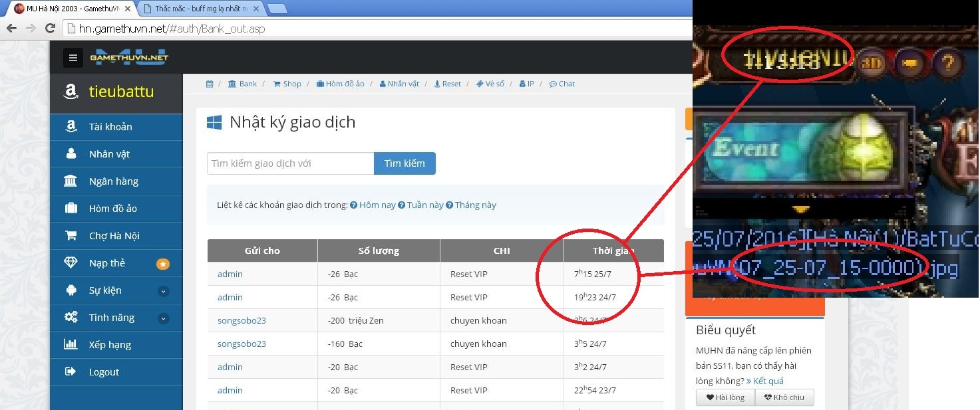Click the browser back arrow
Screen dimensions: 980x410
click(x=11, y=29)
